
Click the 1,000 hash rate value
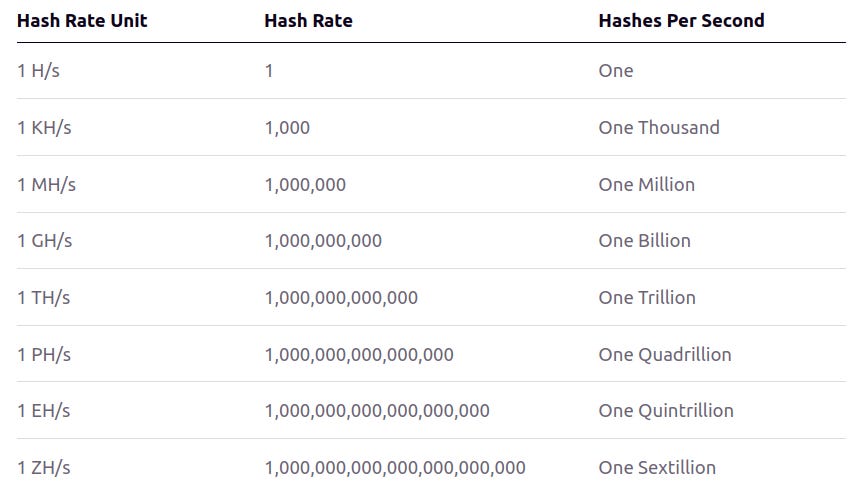[288, 128]
